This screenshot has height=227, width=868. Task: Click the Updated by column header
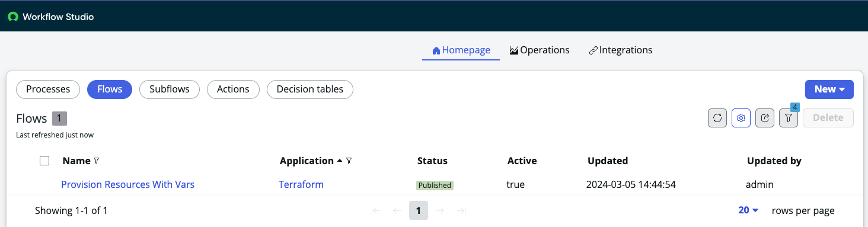[x=774, y=161]
